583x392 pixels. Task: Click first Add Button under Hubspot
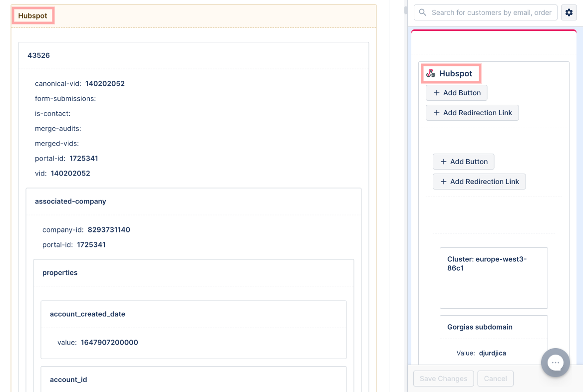(x=456, y=93)
